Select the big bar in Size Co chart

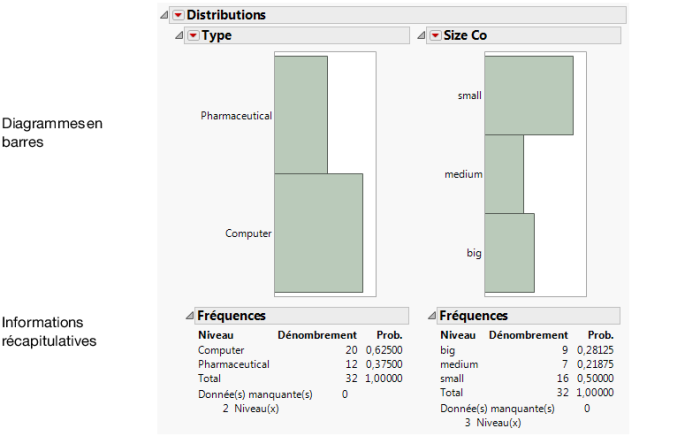509,252
